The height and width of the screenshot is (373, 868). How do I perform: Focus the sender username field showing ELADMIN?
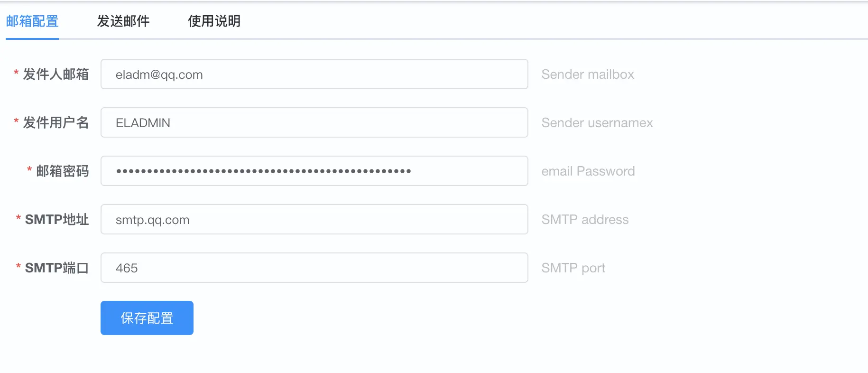(x=314, y=123)
